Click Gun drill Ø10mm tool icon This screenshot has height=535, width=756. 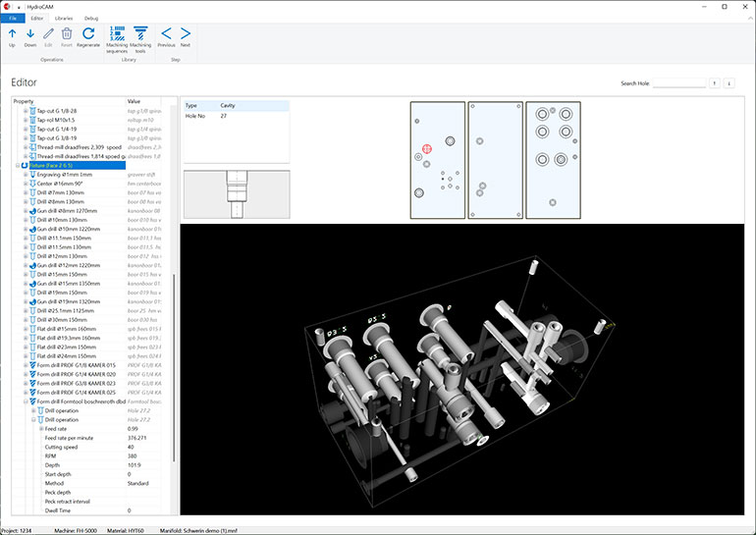[x=32, y=229]
